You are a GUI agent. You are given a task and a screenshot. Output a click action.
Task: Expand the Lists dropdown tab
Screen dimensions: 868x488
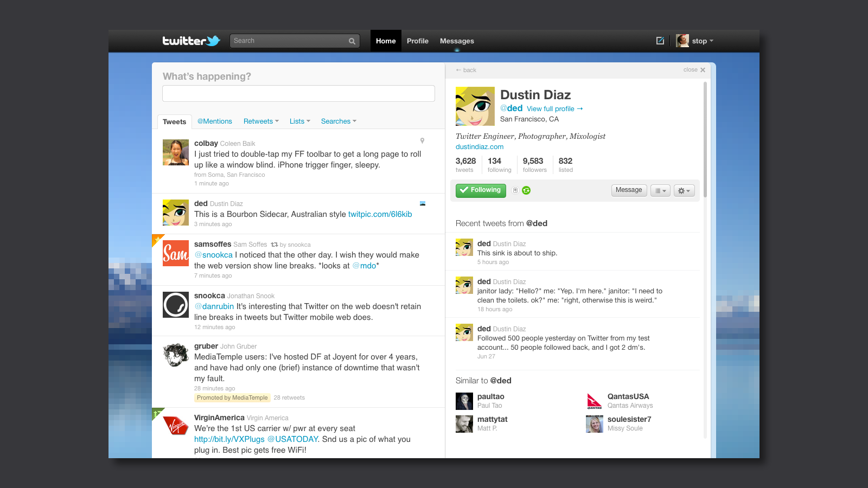[x=300, y=121]
